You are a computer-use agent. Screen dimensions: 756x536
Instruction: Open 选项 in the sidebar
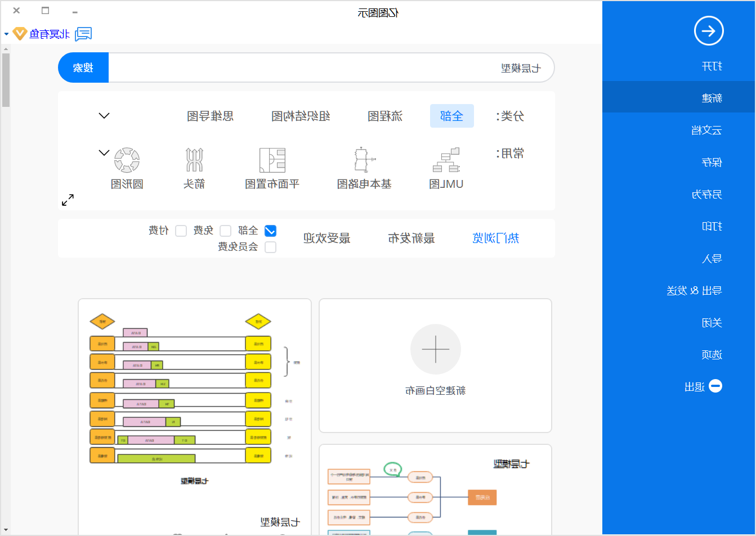[679, 355]
